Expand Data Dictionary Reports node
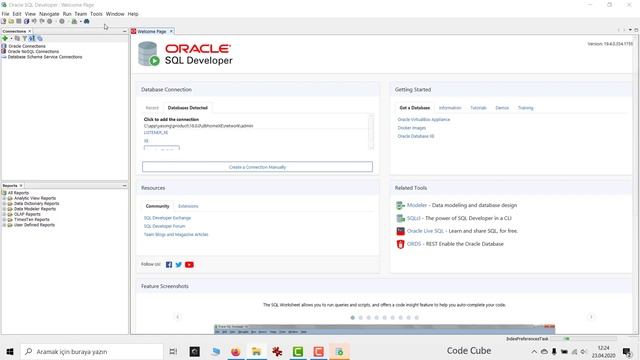640x360 pixels. (x=4, y=203)
